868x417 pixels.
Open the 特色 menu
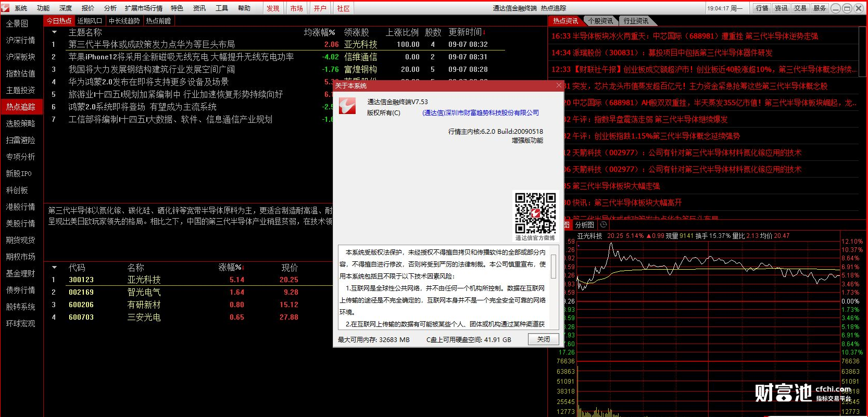[x=177, y=8]
